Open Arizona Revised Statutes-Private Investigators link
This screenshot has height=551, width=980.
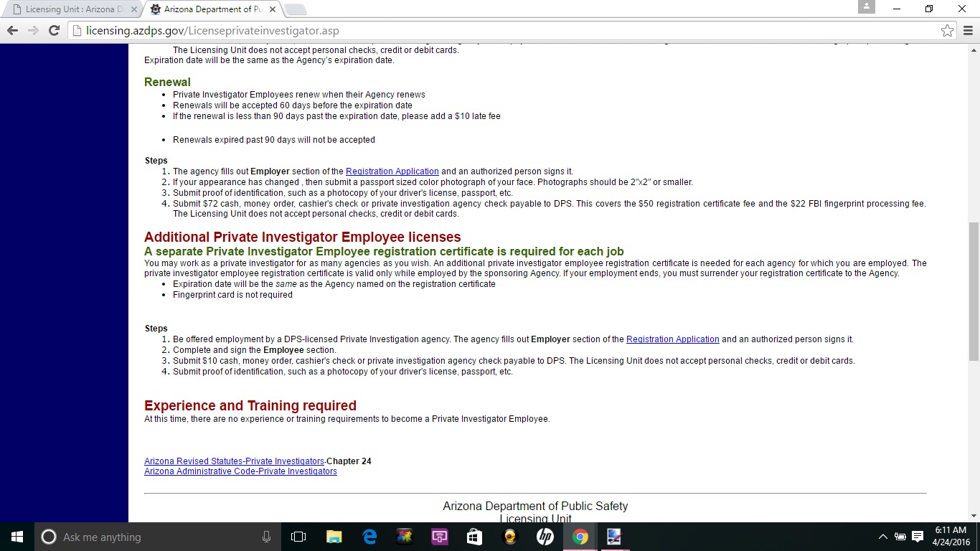click(234, 461)
